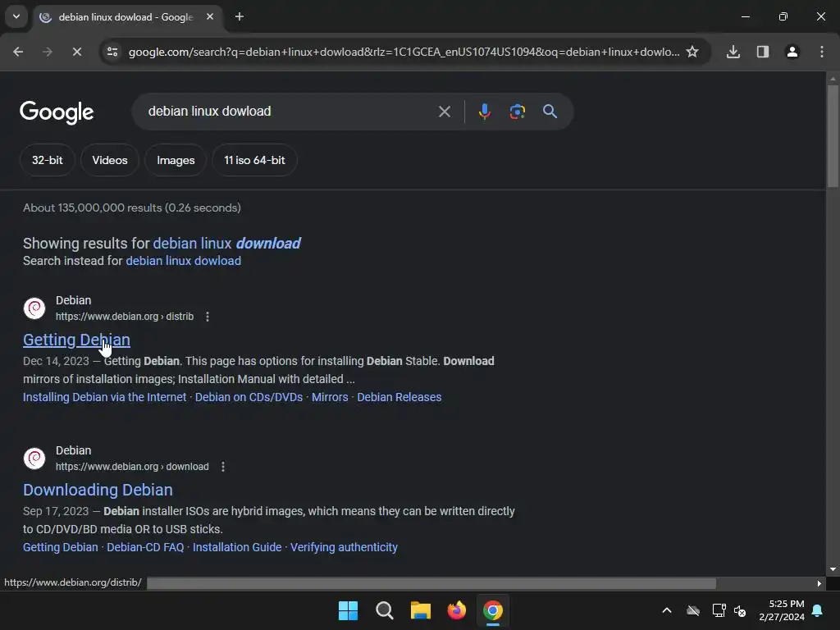Open Installation Guide sitelink
840x630 pixels.
coord(237,547)
